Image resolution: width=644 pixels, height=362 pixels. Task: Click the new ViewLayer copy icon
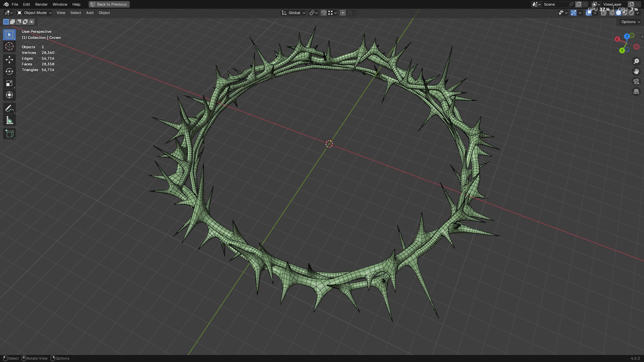click(631, 4)
